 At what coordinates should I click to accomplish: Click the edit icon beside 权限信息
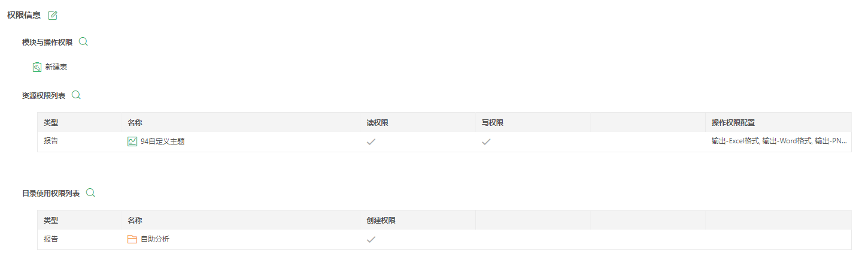coord(53,16)
